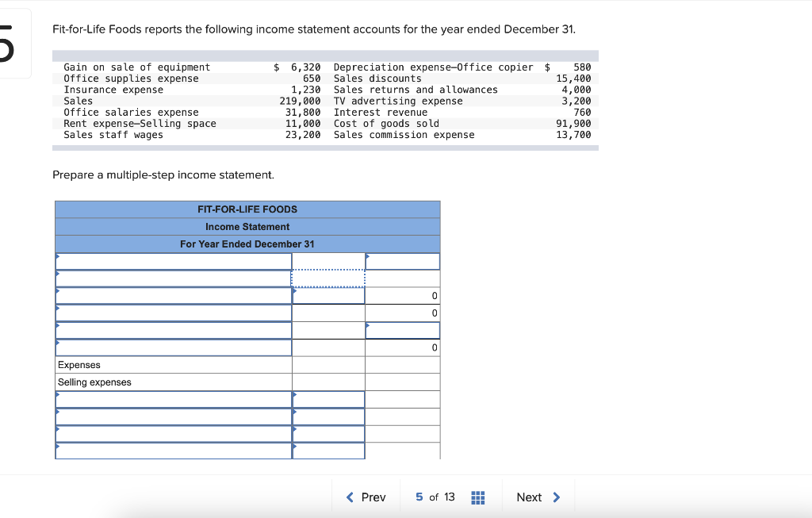Open the third row account label dropdown
Screen dimensions: 812x518
174,296
